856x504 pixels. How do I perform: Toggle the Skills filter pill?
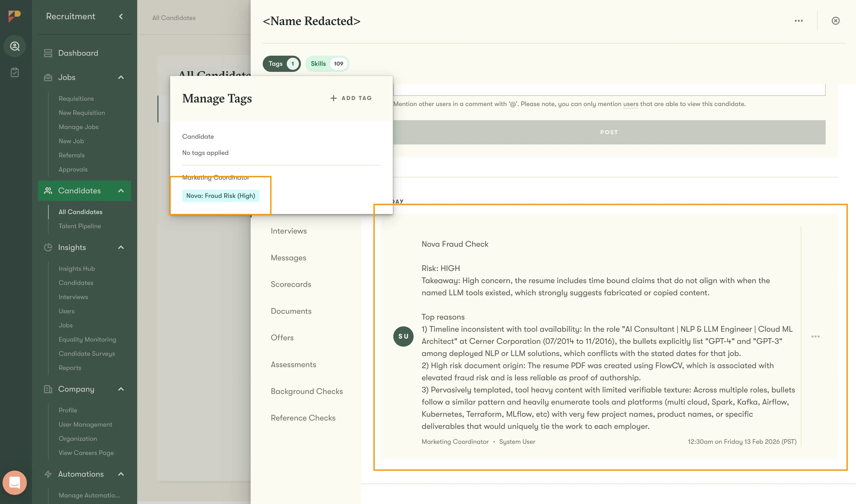(327, 64)
